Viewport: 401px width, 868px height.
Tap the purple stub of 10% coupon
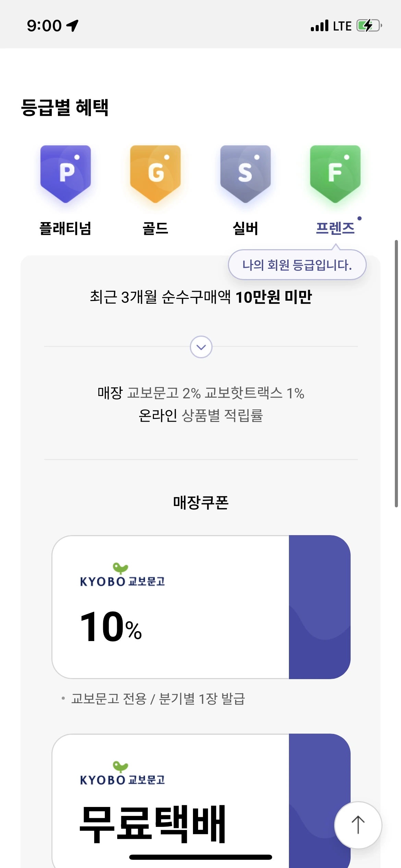pyautogui.click(x=320, y=607)
